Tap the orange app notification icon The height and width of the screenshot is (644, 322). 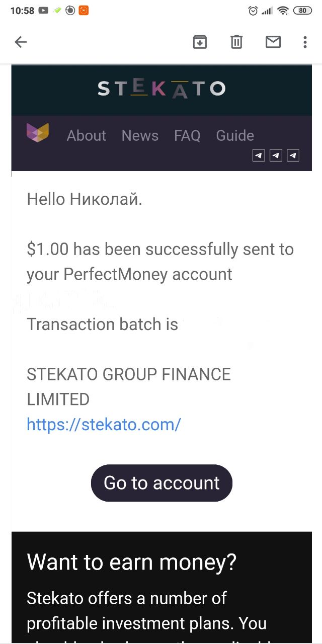[x=84, y=11]
